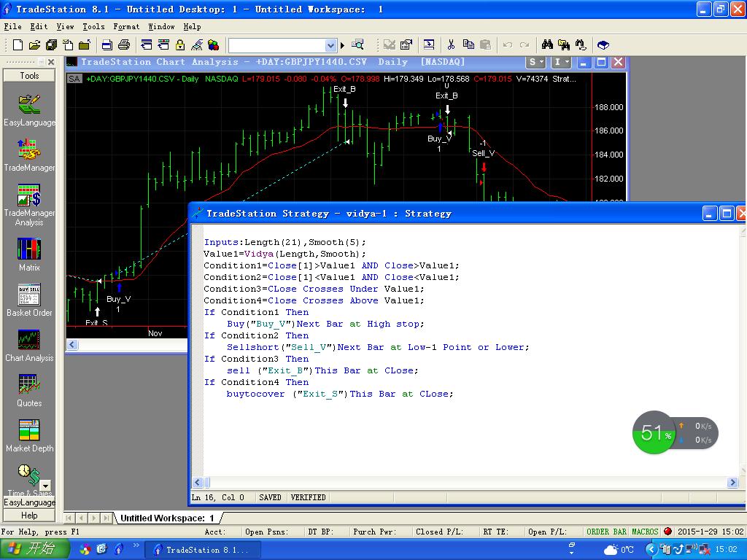
Task: Open the EasyLanguage tool shortcut
Action: pos(29,111)
